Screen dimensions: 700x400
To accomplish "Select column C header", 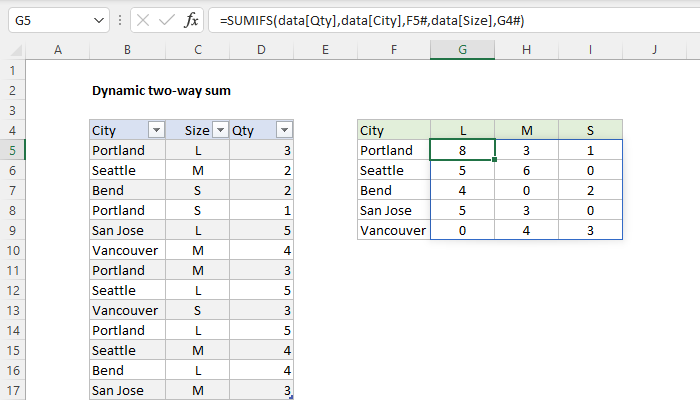I will point(198,50).
